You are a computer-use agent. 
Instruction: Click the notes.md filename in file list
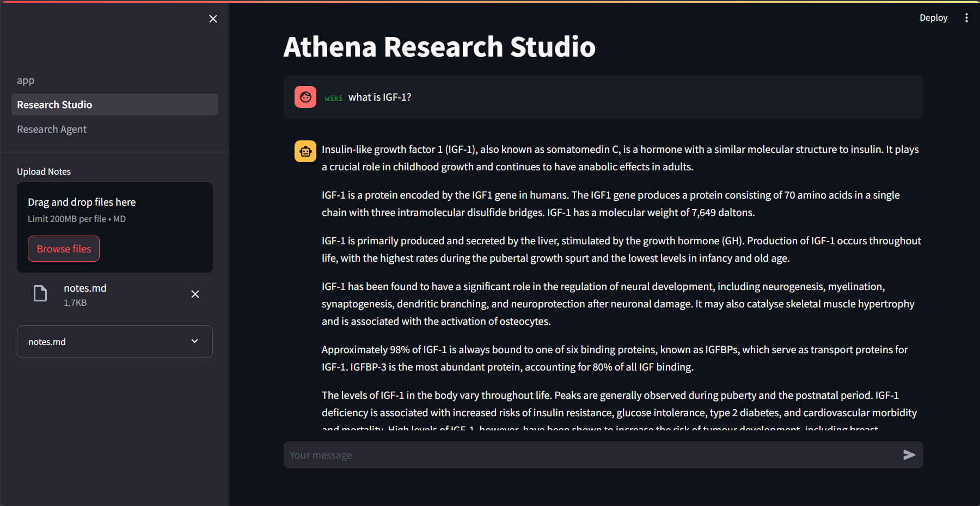point(85,288)
